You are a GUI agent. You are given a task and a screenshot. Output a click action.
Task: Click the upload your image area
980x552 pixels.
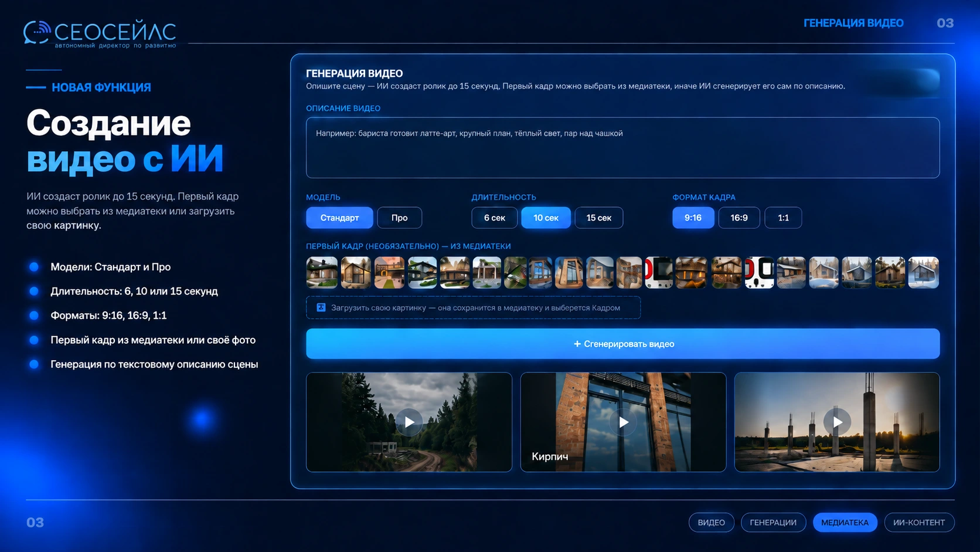point(473,307)
